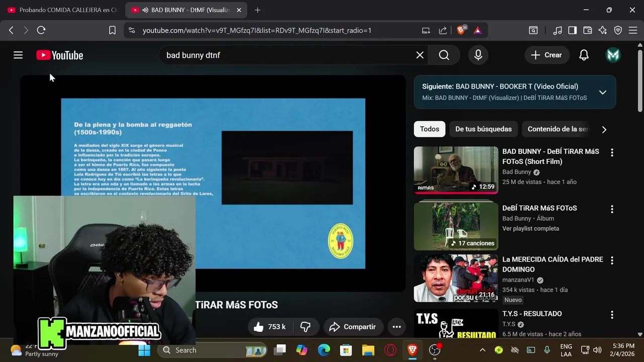This screenshot has height=362, width=644.
Task: Open new browser tab
Action: pos(258,10)
